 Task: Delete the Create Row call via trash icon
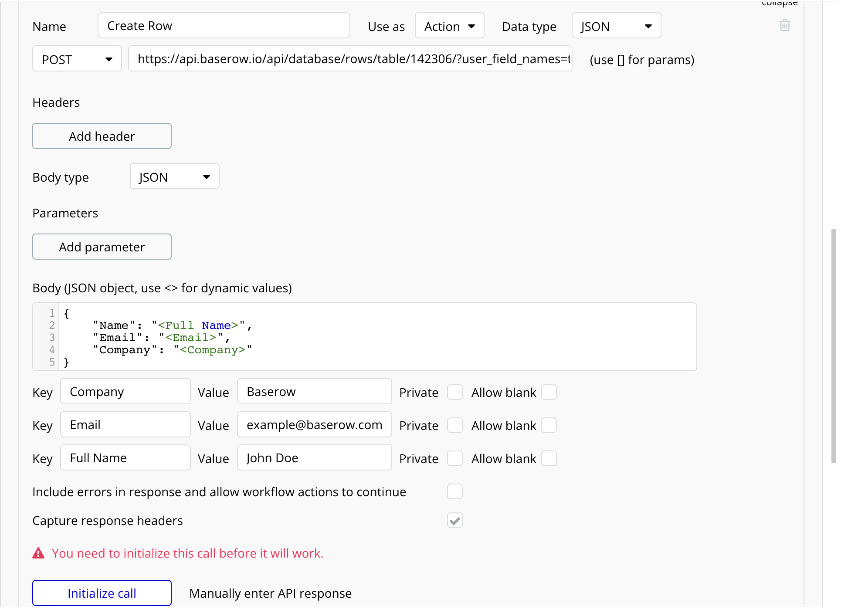coord(784,25)
